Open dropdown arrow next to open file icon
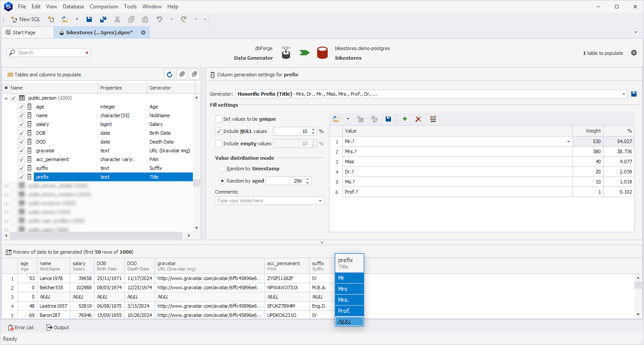Viewport: 644px width, 345px height. (x=77, y=19)
